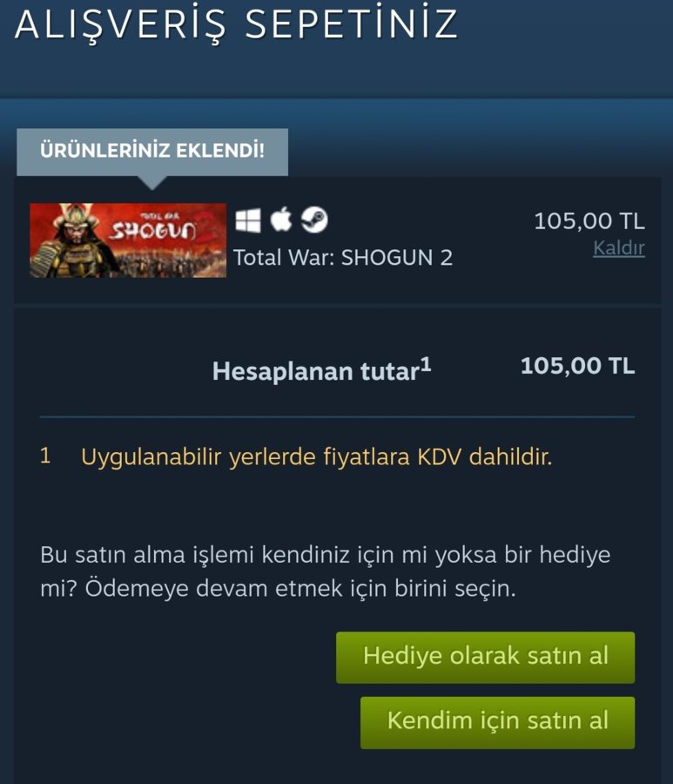
Task: Click the Hesaplanan tutar label
Action: [x=315, y=371]
